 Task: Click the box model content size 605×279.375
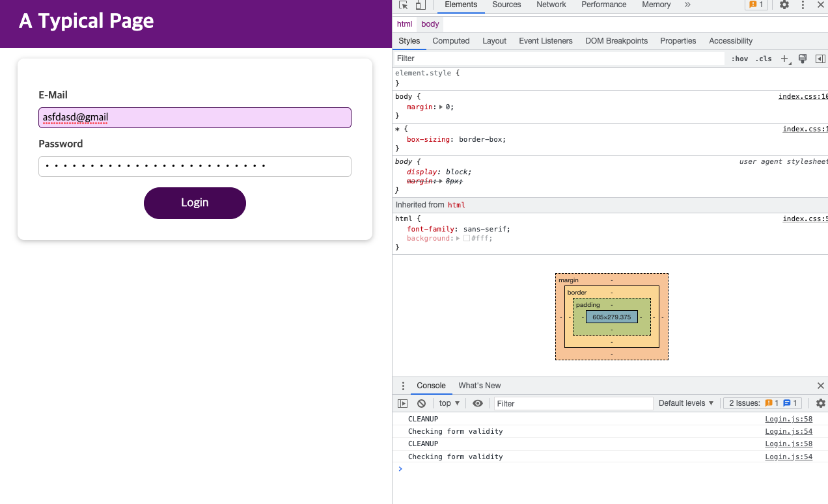612,317
